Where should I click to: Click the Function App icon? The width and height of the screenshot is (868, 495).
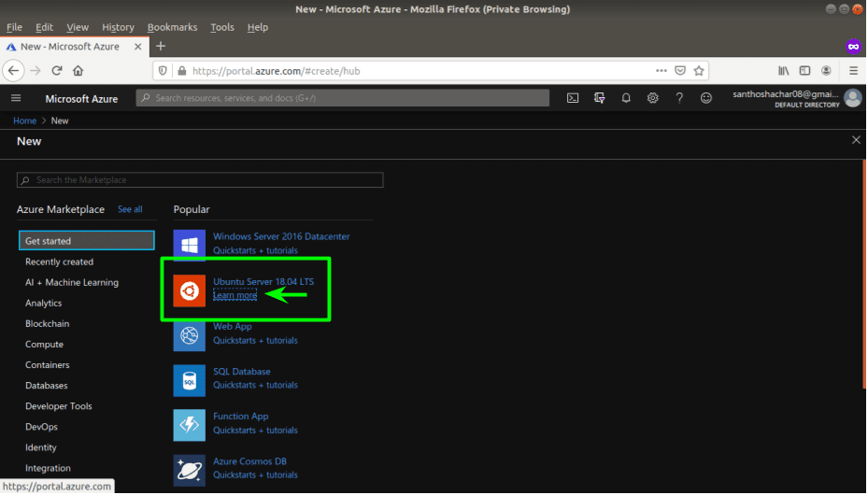point(190,425)
